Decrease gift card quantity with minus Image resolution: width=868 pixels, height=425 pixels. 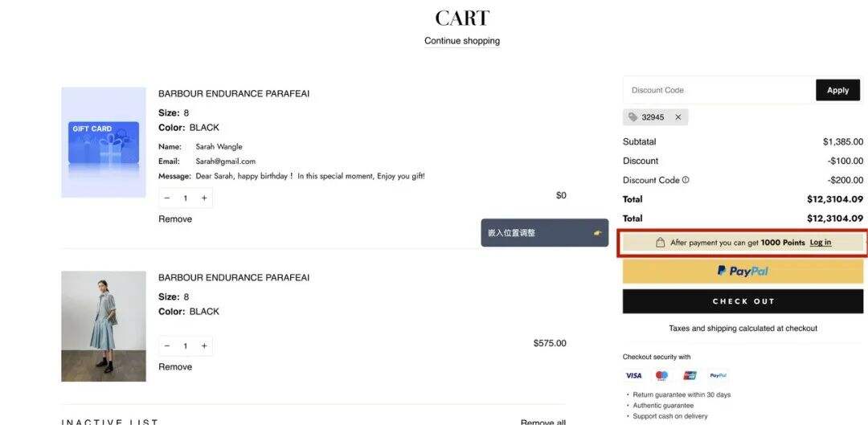pyautogui.click(x=167, y=198)
